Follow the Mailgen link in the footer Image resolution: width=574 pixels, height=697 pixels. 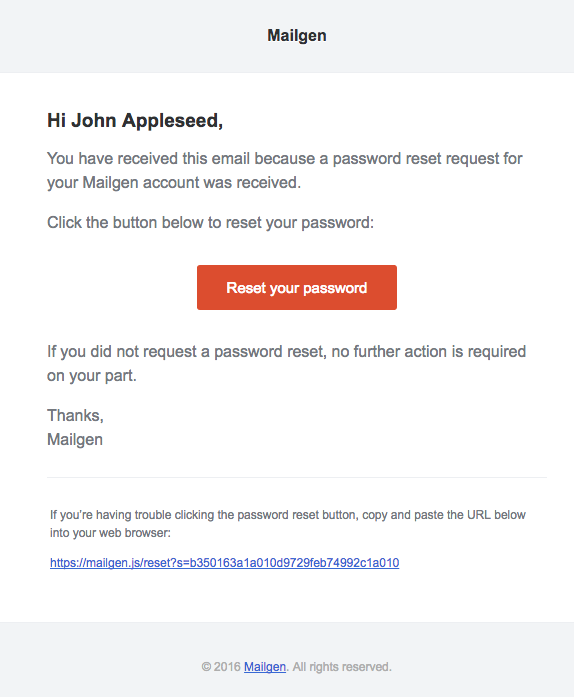[x=265, y=667]
